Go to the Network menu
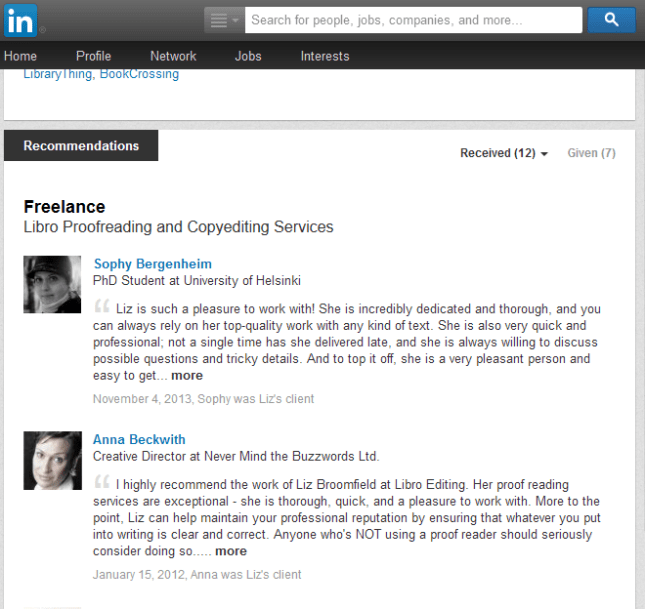The height and width of the screenshot is (609, 645). coord(173,56)
